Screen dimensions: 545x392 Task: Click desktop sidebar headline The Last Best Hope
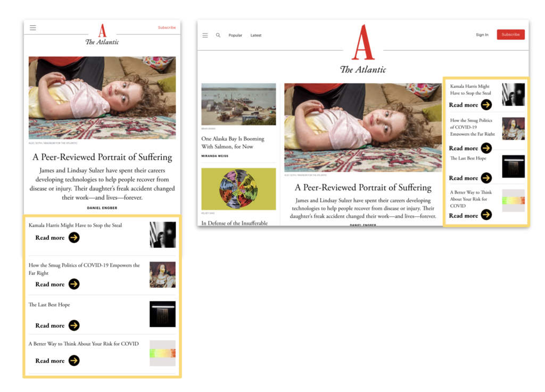tap(468, 159)
